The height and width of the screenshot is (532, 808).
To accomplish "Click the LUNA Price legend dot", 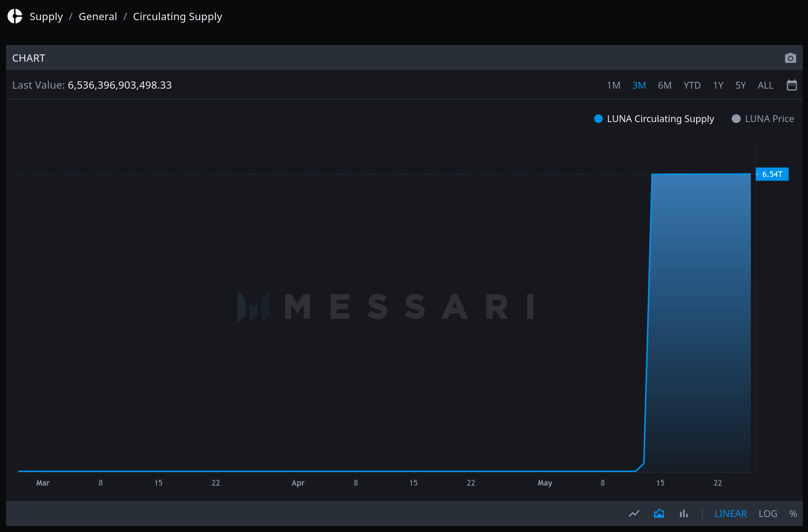I will [x=736, y=119].
